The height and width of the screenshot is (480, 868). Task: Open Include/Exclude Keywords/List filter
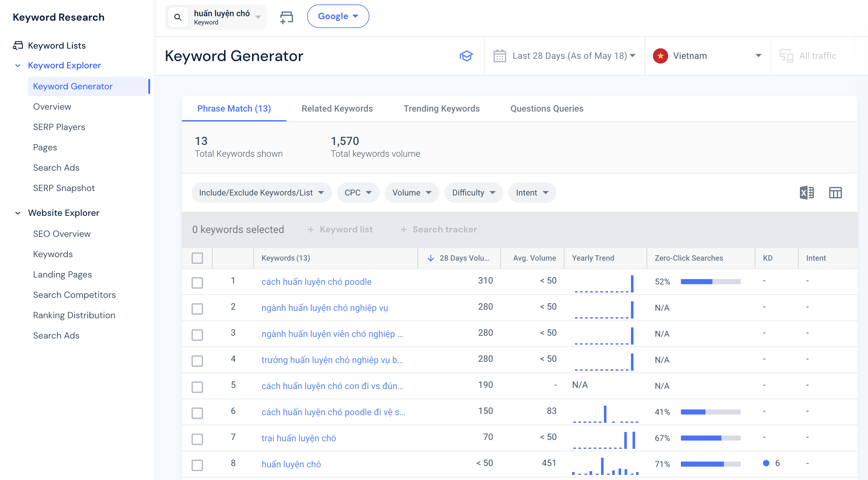[261, 193]
